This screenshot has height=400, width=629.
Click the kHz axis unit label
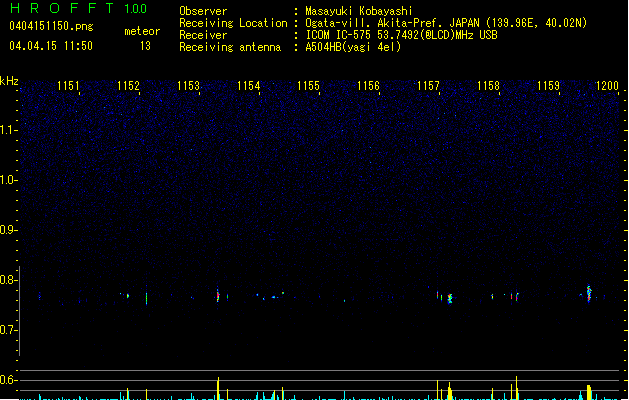coord(9,81)
